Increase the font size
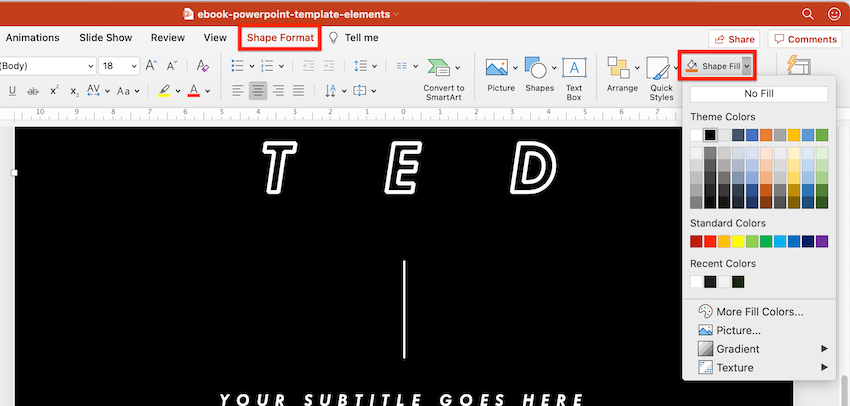This screenshot has width=850, height=406. point(152,66)
